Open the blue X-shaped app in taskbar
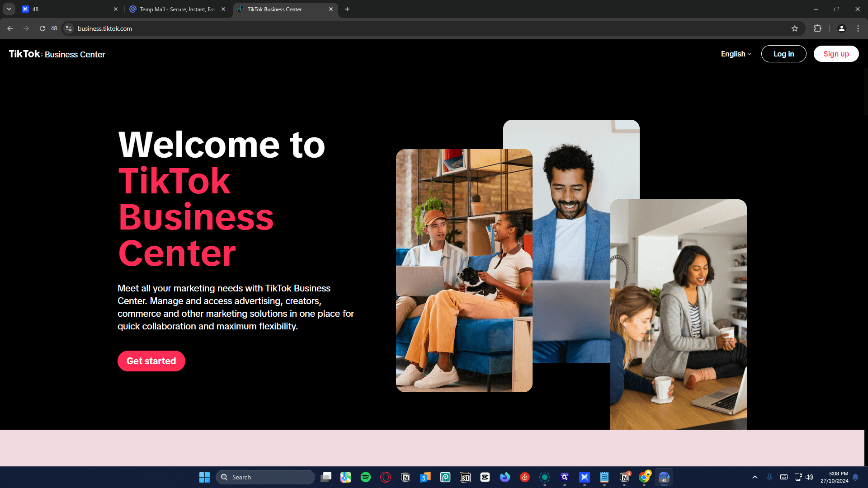Viewport: 868px width, 488px height. coord(585,477)
